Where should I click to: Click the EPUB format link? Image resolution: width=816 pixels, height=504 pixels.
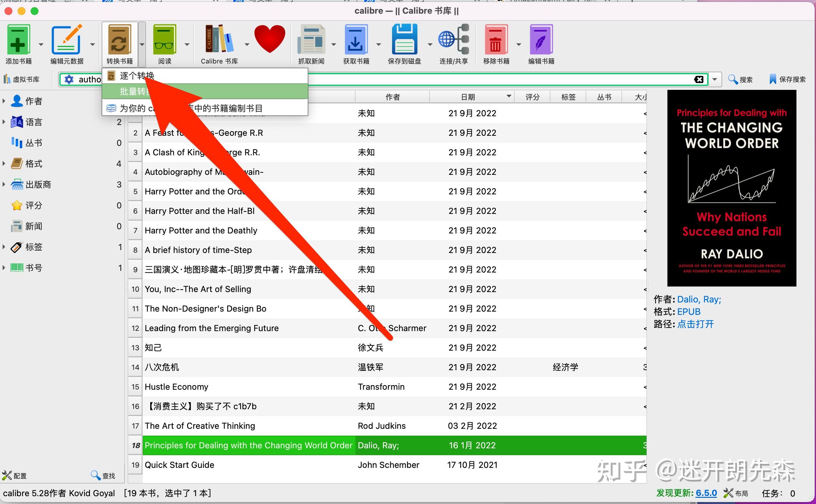(689, 312)
